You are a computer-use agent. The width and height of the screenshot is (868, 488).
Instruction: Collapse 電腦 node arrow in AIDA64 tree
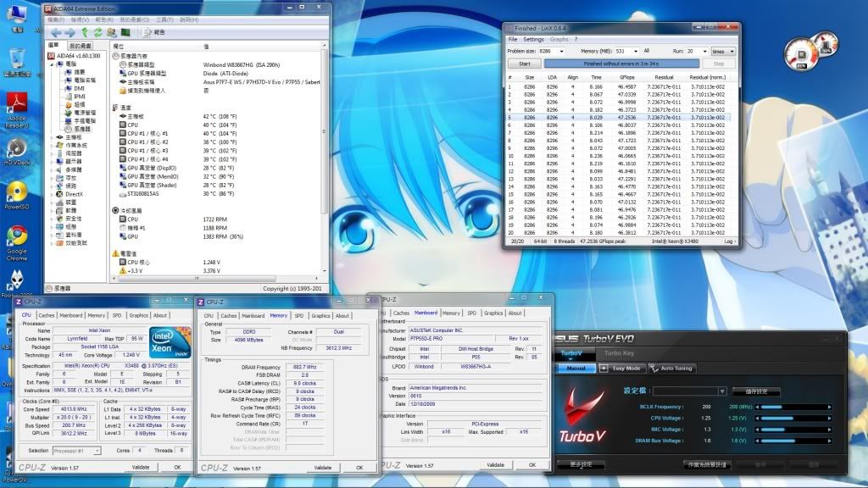(53, 64)
